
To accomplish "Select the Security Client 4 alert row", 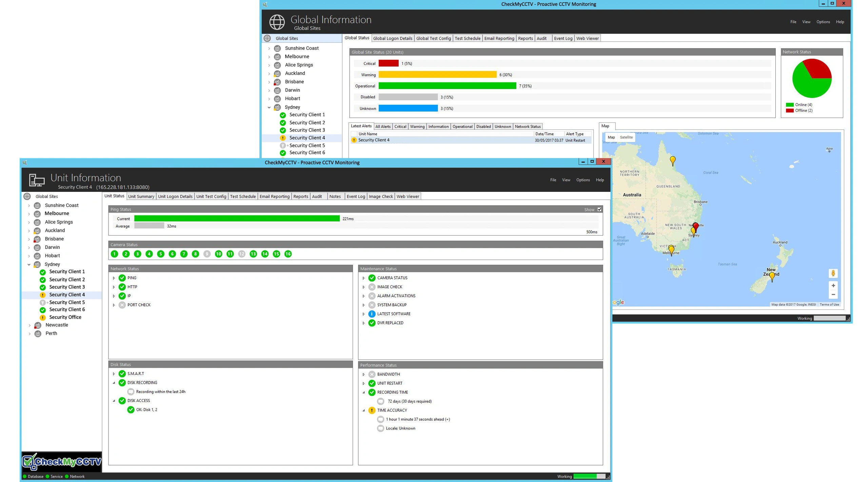I will [x=471, y=140].
